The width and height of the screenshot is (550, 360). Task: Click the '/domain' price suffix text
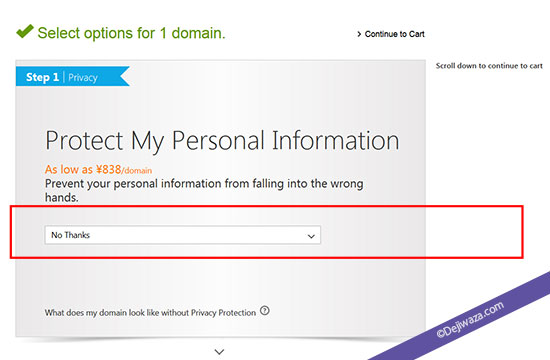pyautogui.click(x=137, y=171)
